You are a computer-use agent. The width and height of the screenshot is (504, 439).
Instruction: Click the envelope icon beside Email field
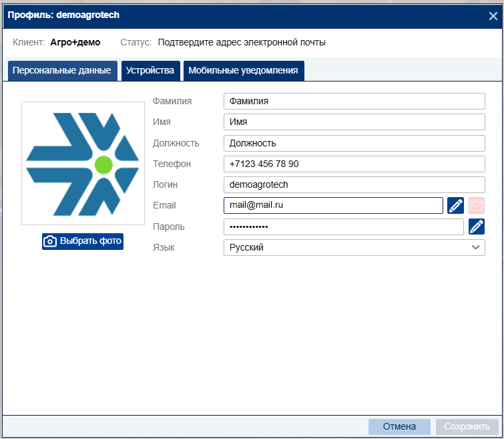pos(477,205)
